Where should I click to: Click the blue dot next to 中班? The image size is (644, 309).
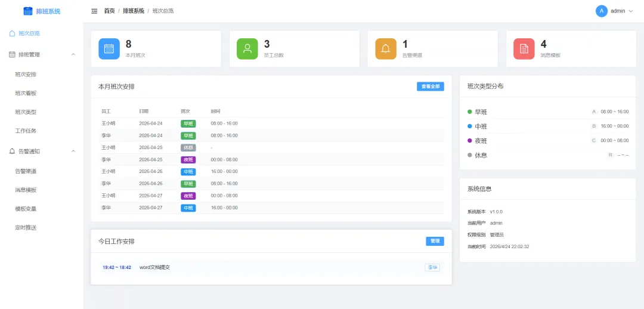coord(470,126)
